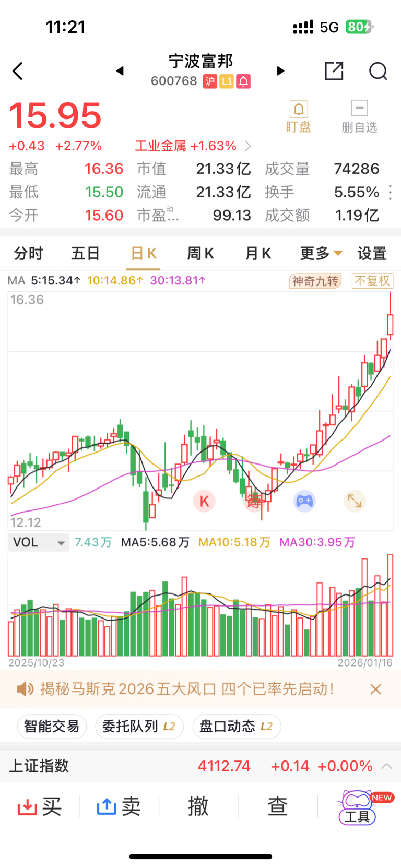Tap the 市盈 value 99.13

(232, 215)
